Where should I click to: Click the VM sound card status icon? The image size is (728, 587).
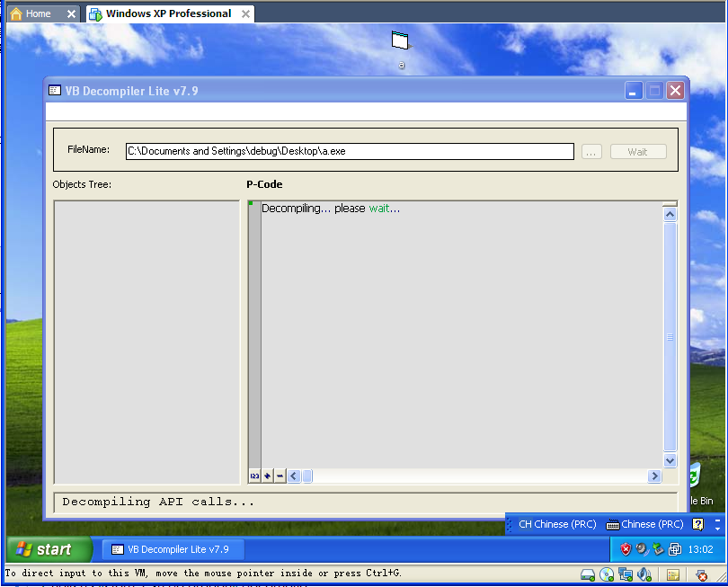coord(644,575)
